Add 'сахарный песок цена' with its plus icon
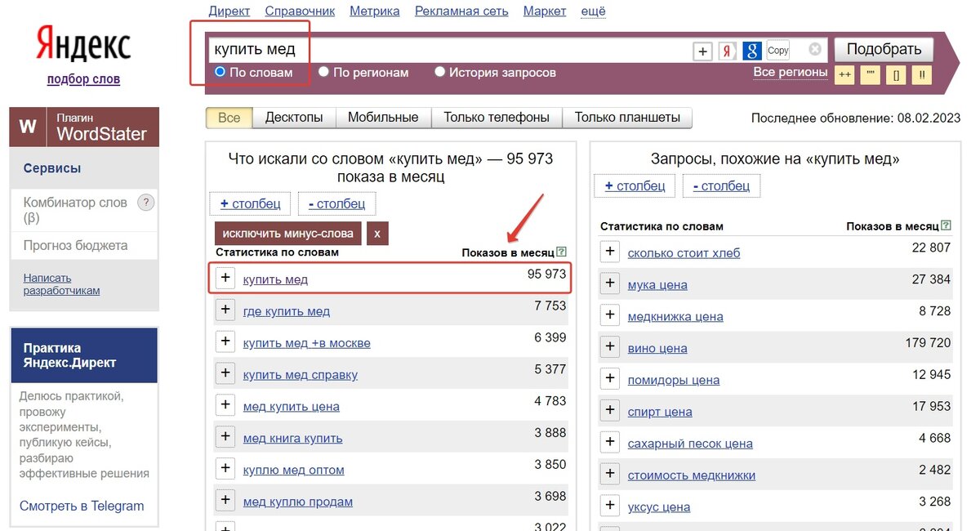The height and width of the screenshot is (531, 980). pyautogui.click(x=610, y=443)
